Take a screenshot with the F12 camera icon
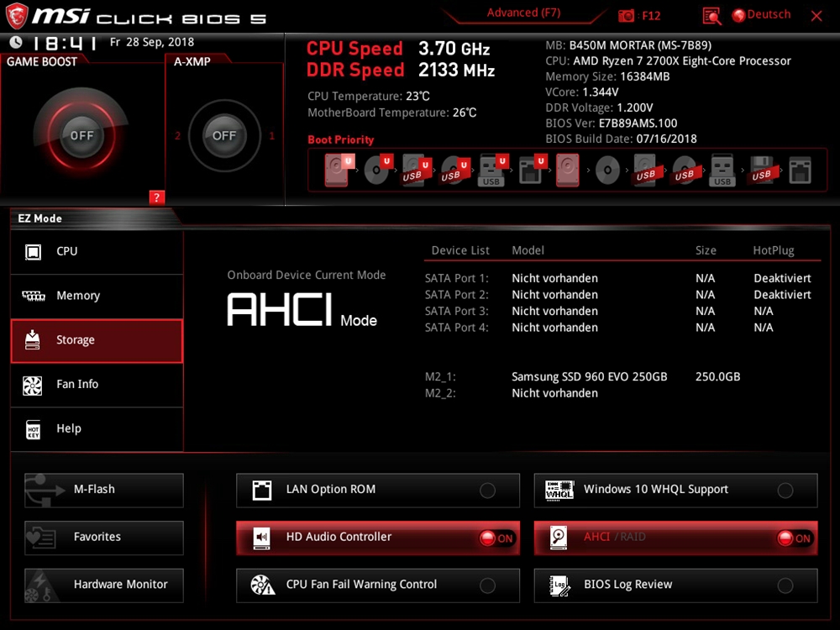 click(x=626, y=15)
